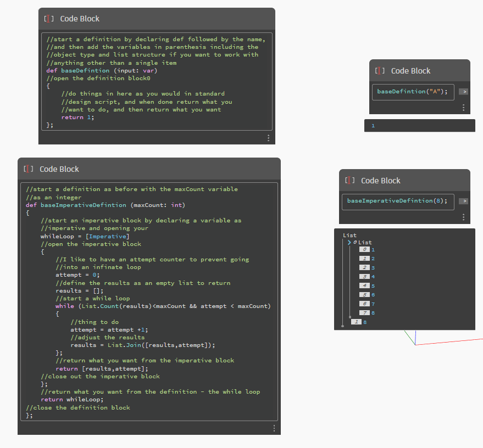483x448 pixels.
Task: Click the title of the baseDefintion("A") Code Block
Action: click(410, 71)
